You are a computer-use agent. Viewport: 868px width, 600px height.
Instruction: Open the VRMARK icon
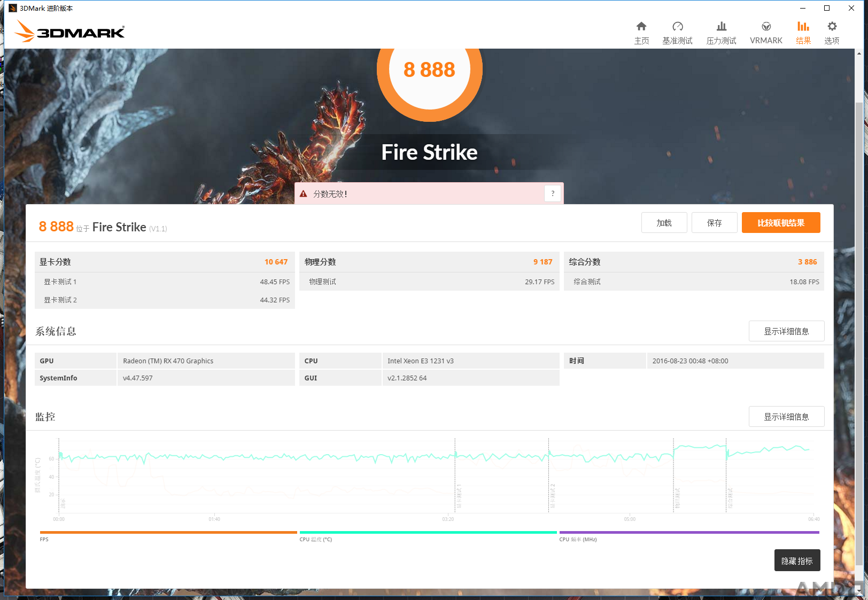766,26
